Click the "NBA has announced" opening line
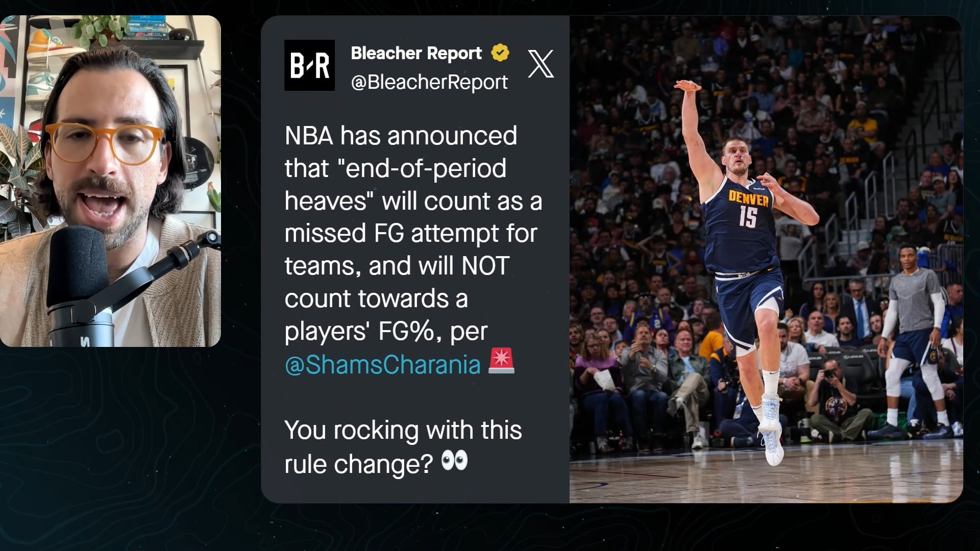Image resolution: width=980 pixels, height=551 pixels. pyautogui.click(x=401, y=136)
